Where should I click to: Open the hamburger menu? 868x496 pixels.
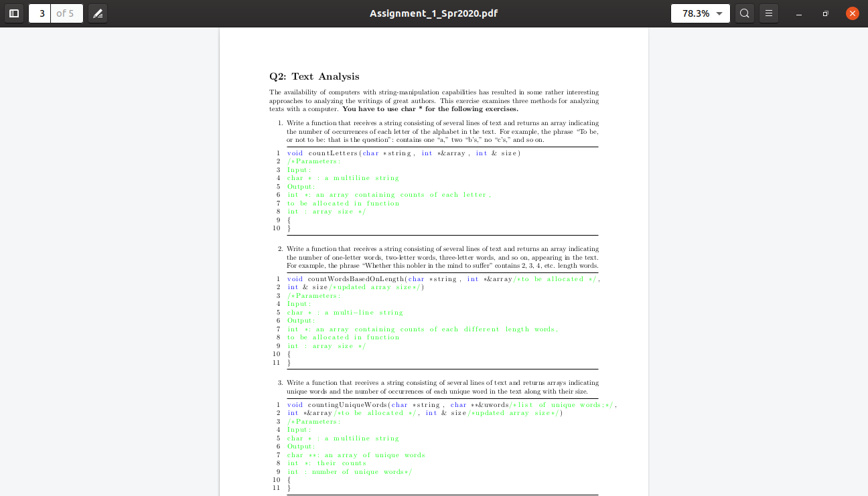tap(768, 13)
